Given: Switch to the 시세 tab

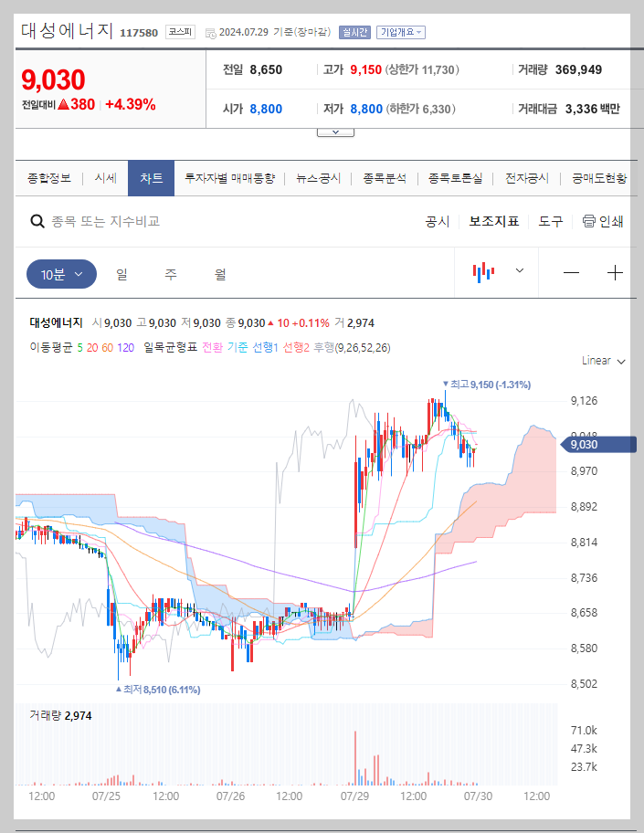Looking at the screenshot, I should pyautogui.click(x=104, y=179).
